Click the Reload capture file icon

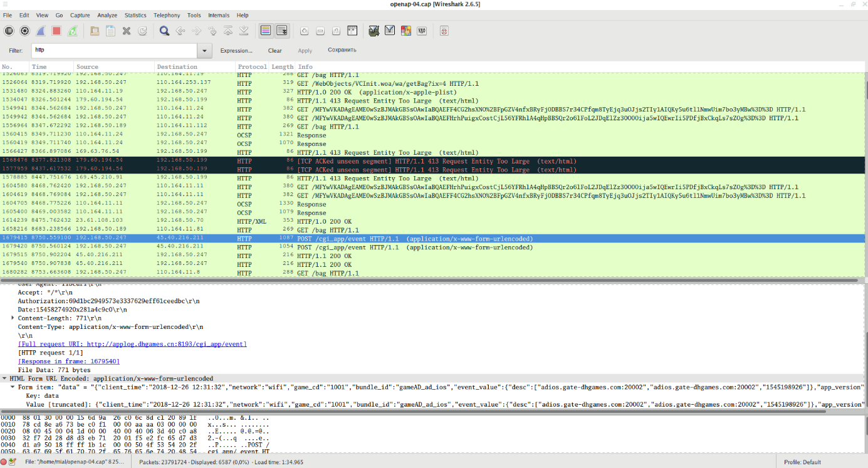142,31
